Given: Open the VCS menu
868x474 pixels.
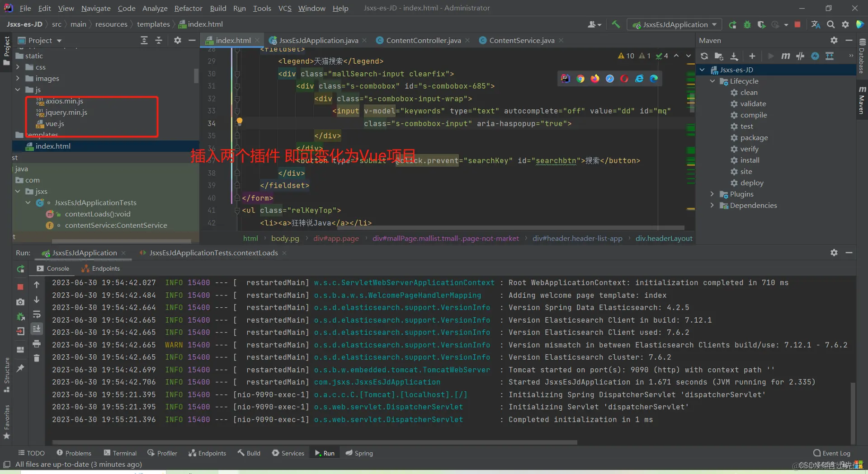Looking at the screenshot, I should (285, 8).
